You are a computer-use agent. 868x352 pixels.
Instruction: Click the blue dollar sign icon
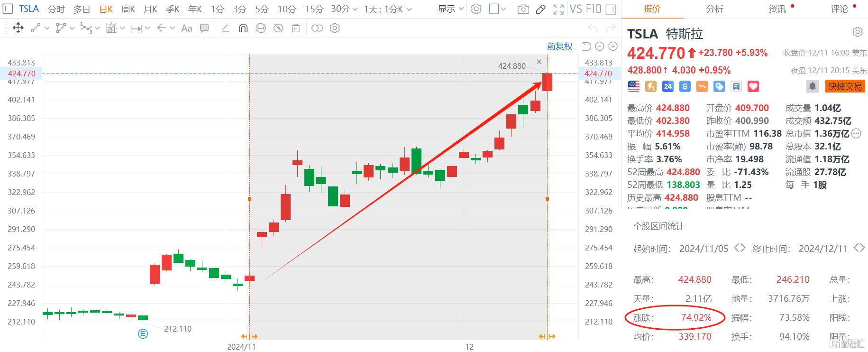pos(685,86)
